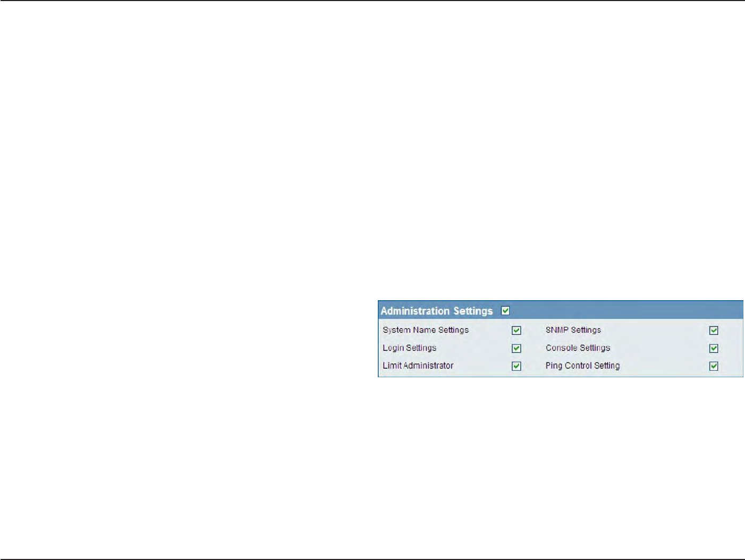
Task: Uncheck the System Name Settings checkbox
Action: coord(517,330)
